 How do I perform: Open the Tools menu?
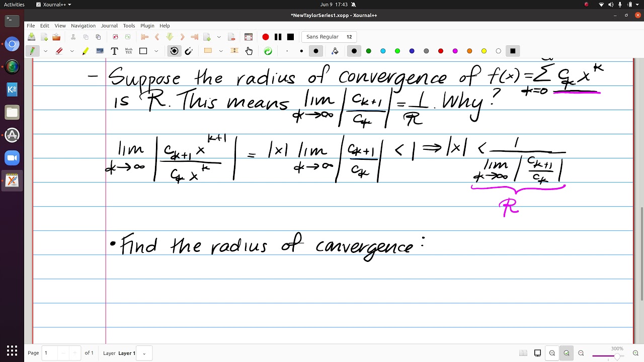click(129, 26)
